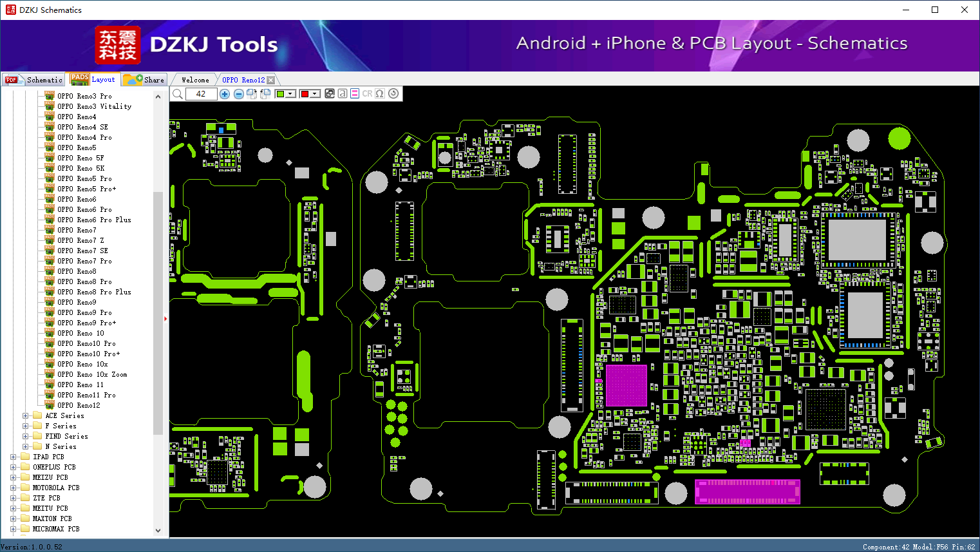Click the folder icon for MAXTON PCB
This screenshot has height=552, width=980.
click(25, 519)
